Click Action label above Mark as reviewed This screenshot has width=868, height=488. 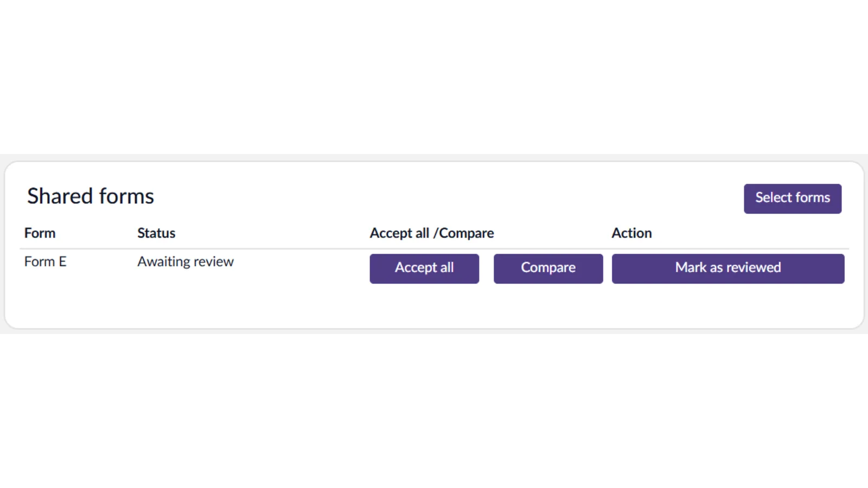(631, 233)
